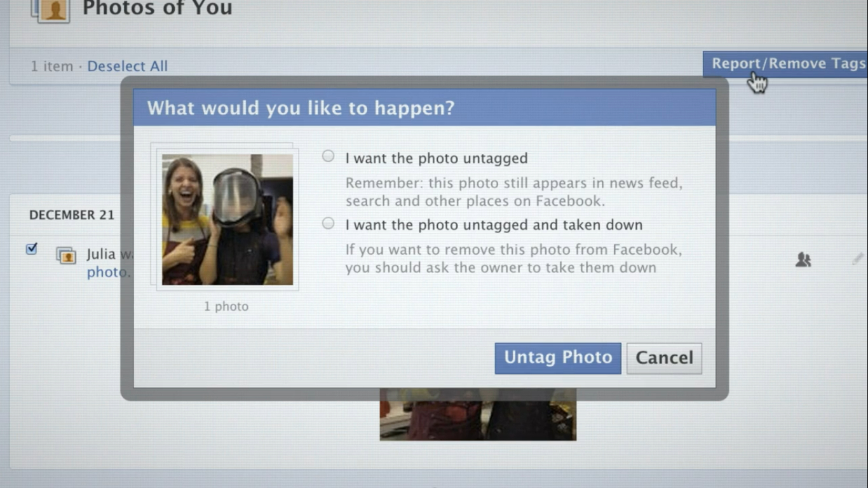Choose 'I want the photo untagged and taken down'
Image resolution: width=868 pixels, height=488 pixels.
click(x=328, y=223)
